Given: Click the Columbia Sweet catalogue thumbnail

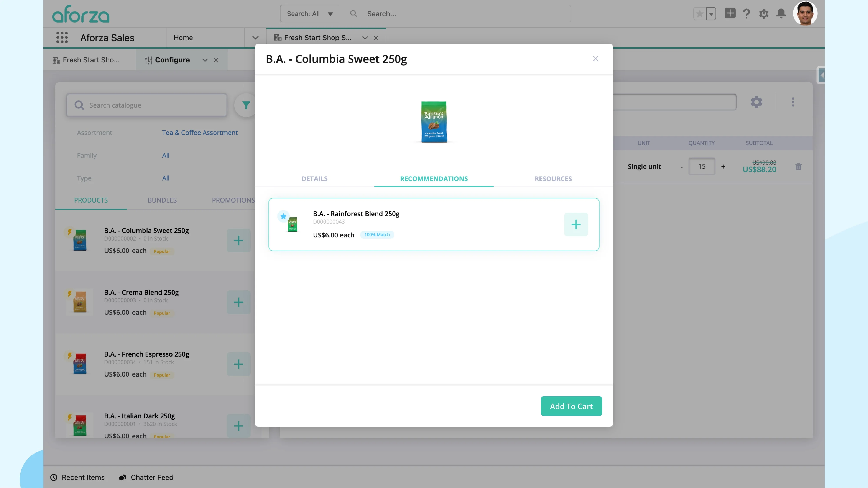Looking at the screenshot, I should [80, 240].
